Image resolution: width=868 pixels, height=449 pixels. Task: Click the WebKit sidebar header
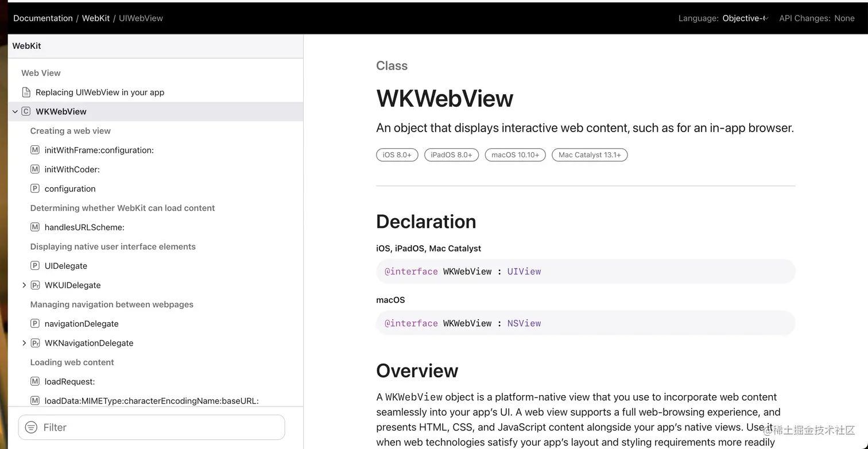[x=26, y=46]
